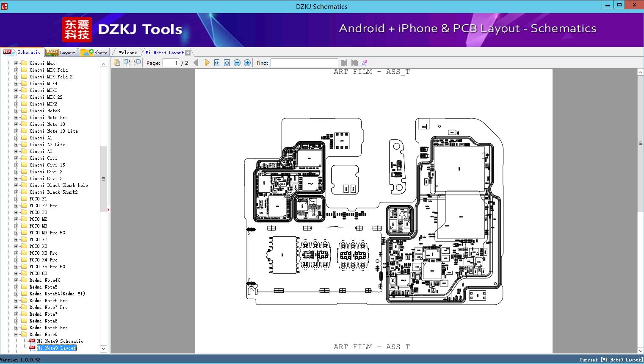Open the Welcome tab

tap(128, 53)
